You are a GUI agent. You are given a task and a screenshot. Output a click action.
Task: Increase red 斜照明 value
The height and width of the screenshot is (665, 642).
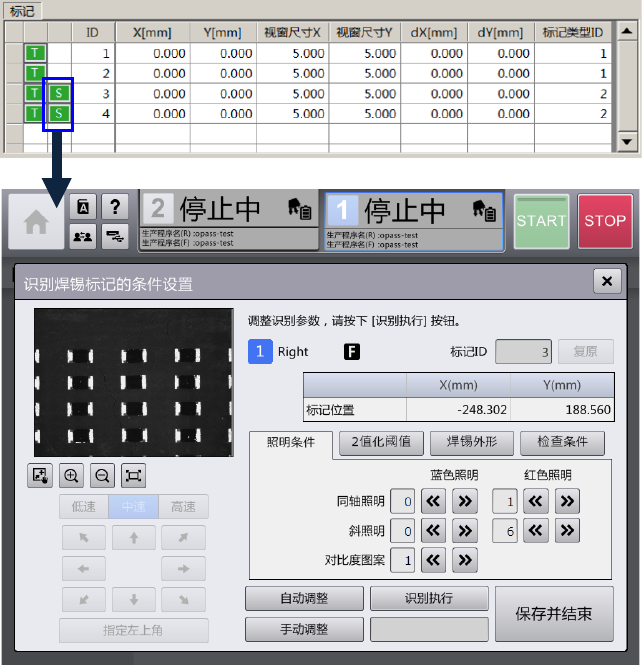567,531
